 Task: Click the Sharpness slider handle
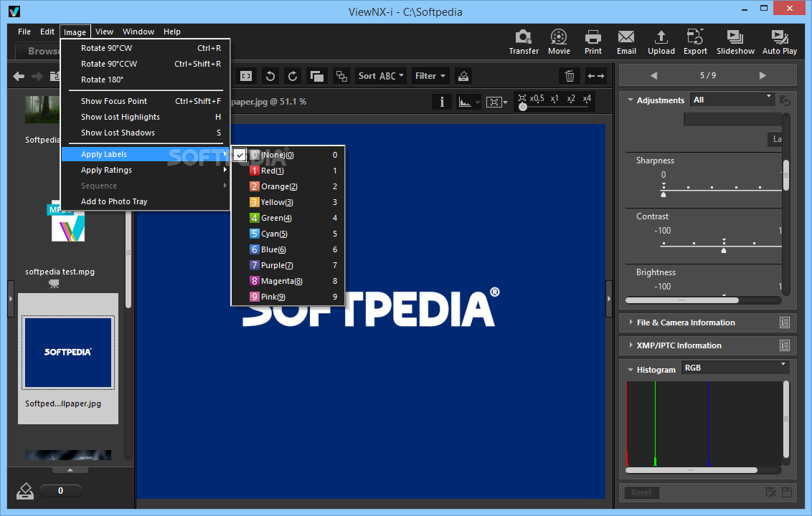pyautogui.click(x=664, y=195)
